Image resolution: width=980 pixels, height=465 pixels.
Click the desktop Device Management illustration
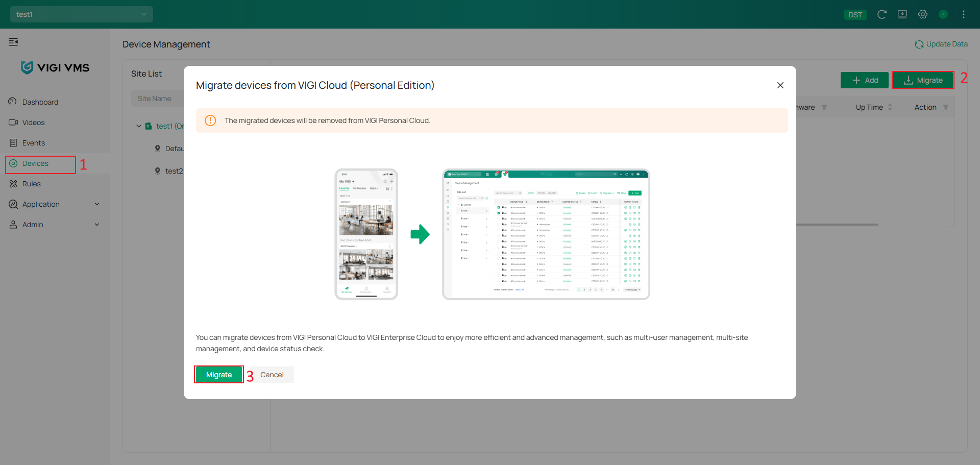tap(546, 234)
